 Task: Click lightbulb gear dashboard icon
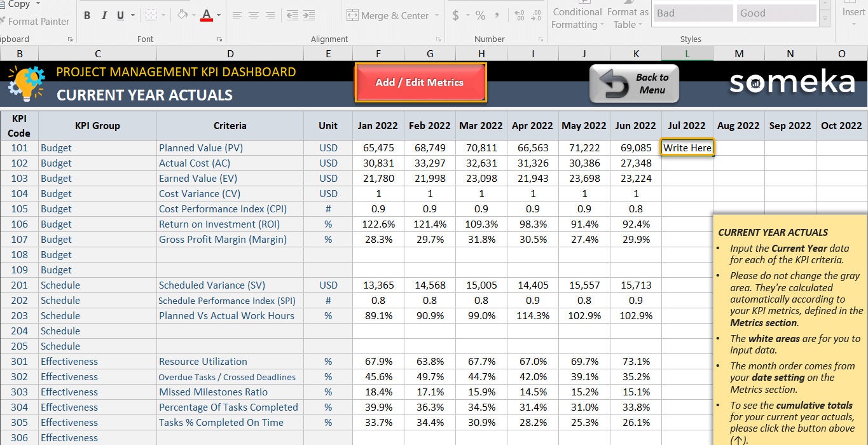[26, 83]
